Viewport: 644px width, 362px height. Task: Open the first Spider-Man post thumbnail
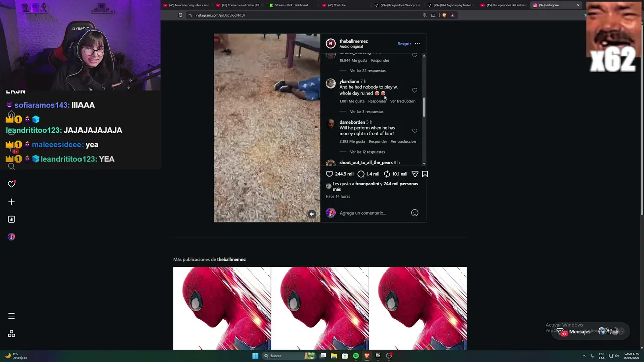[222, 308]
